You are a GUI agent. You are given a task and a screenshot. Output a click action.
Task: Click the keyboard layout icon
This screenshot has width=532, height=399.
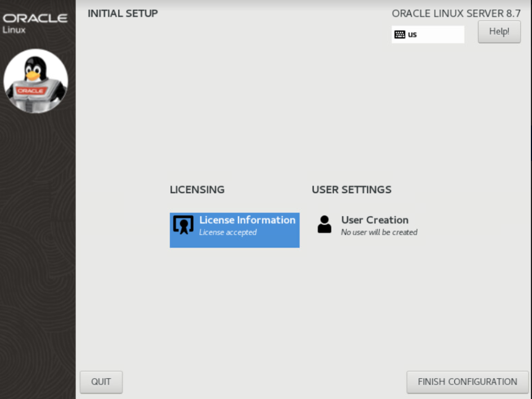400,34
